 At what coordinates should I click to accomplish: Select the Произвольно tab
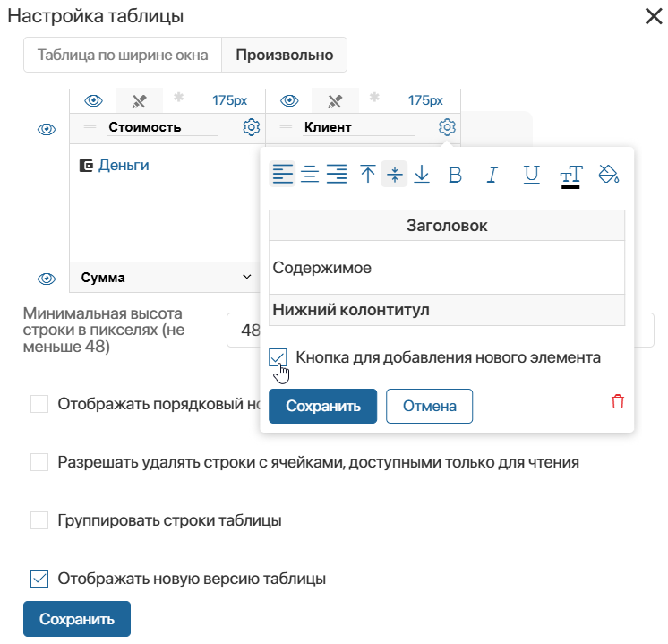click(284, 55)
